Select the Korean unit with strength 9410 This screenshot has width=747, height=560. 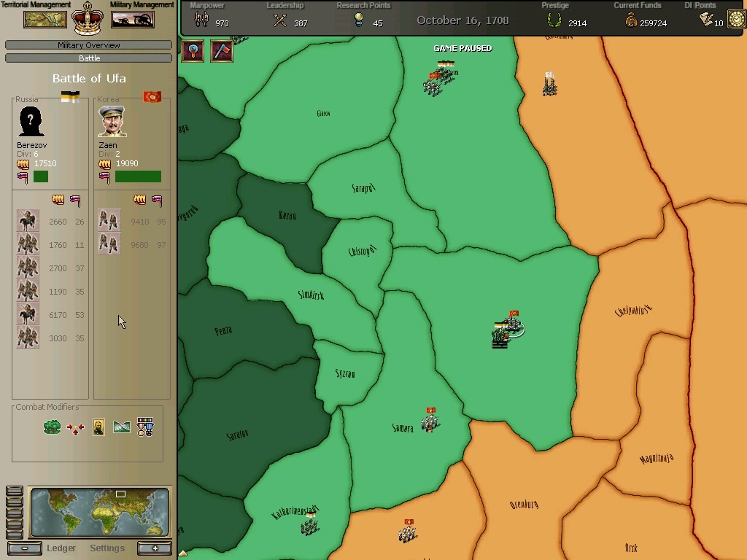(x=109, y=220)
